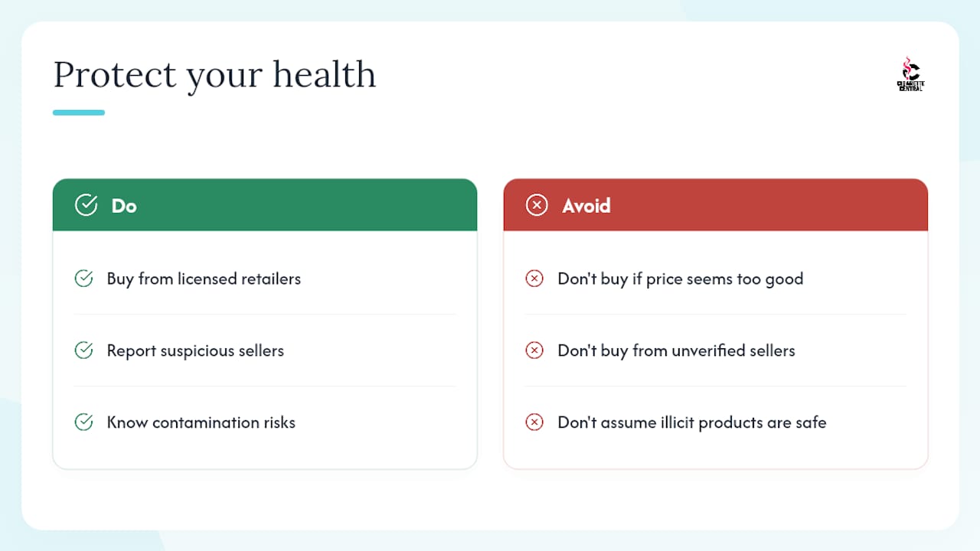Click Don't buy if price seems too good

[x=681, y=279]
